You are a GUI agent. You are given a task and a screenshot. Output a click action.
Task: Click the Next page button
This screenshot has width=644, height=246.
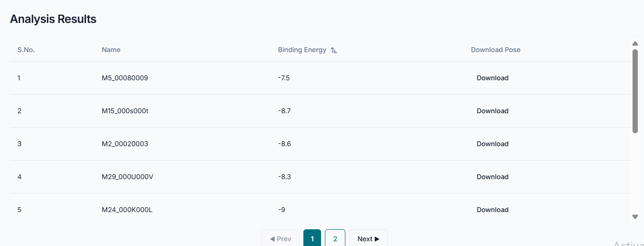pyautogui.click(x=368, y=238)
